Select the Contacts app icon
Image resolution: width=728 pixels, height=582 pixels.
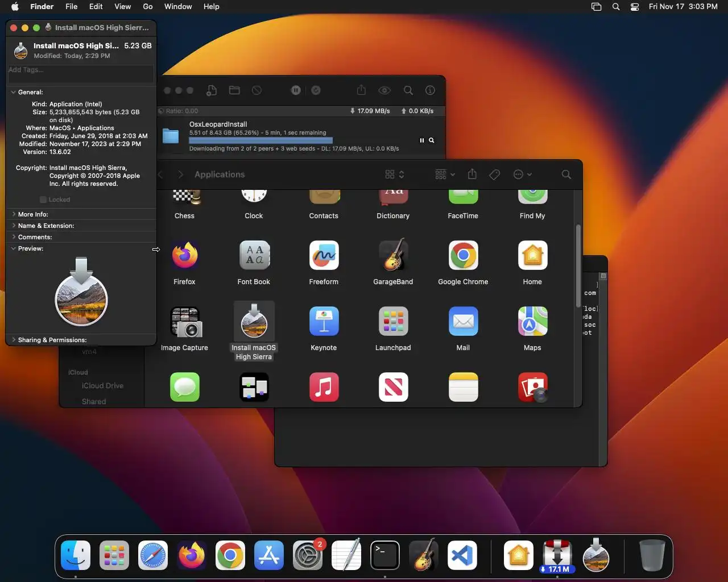click(324, 197)
